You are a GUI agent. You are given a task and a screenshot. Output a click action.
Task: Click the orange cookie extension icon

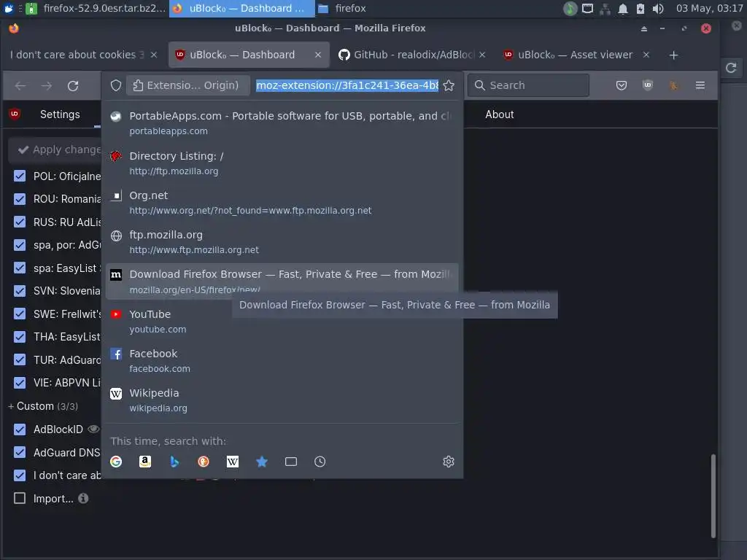click(673, 85)
